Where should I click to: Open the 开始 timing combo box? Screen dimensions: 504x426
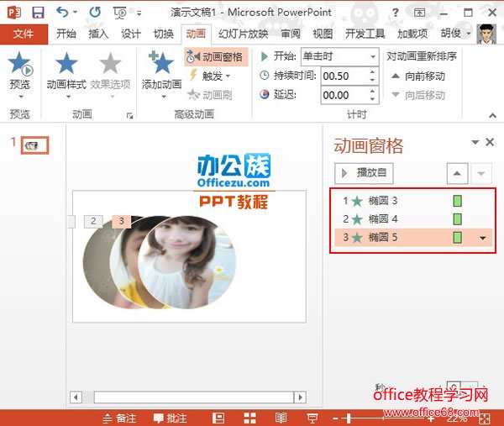(339, 56)
